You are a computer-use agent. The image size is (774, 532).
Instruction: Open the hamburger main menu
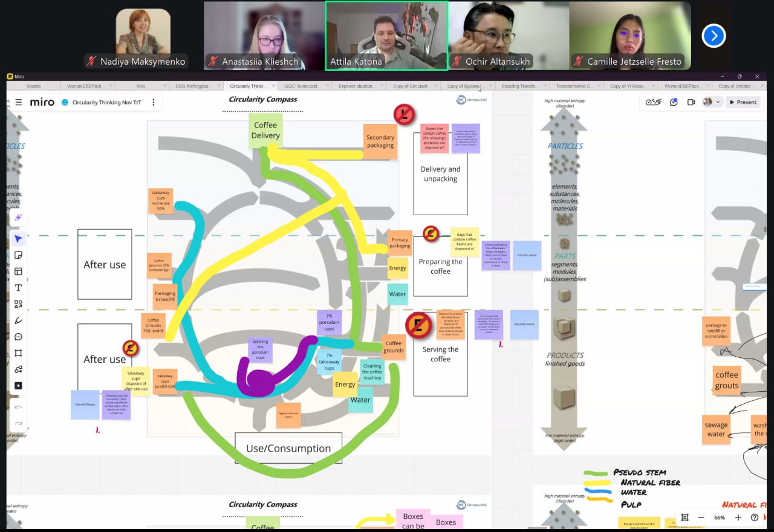pyautogui.click(x=19, y=102)
